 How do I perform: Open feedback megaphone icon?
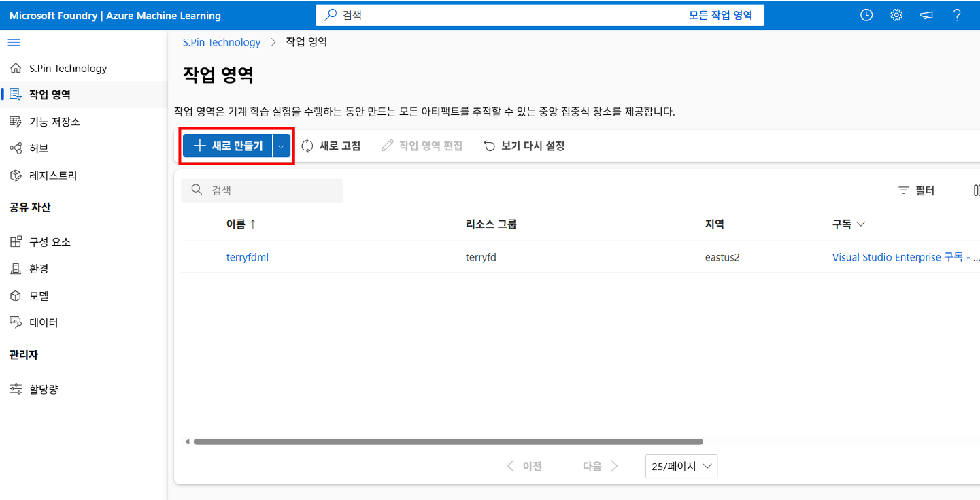(x=926, y=15)
